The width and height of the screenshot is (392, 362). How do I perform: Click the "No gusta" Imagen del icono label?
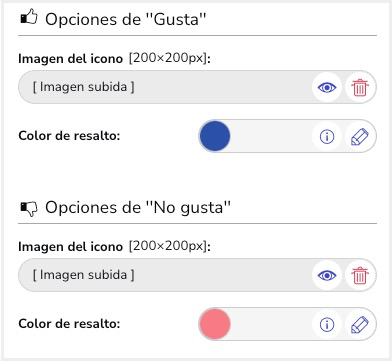[71, 247]
